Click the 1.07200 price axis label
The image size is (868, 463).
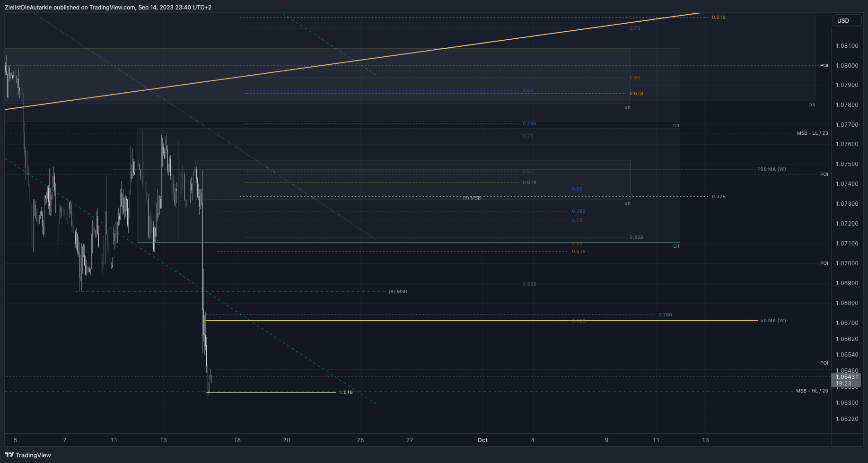(x=847, y=224)
